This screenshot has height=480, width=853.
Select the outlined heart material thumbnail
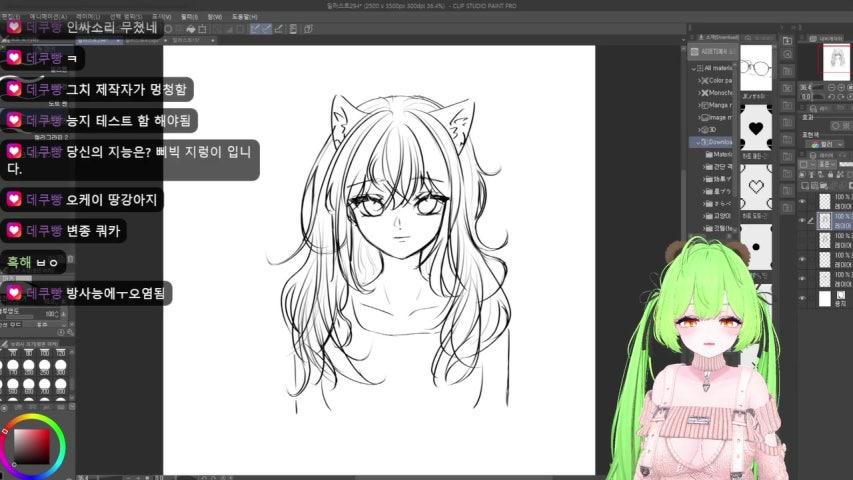[756, 187]
